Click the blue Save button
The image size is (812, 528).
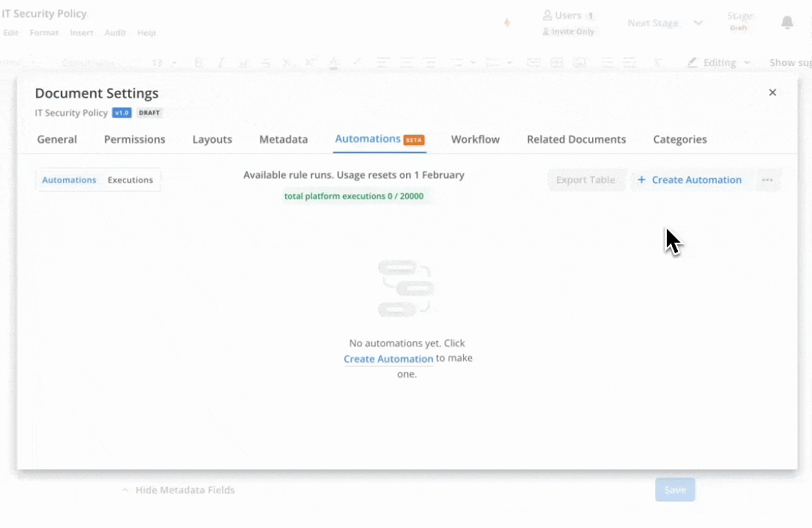click(x=675, y=490)
